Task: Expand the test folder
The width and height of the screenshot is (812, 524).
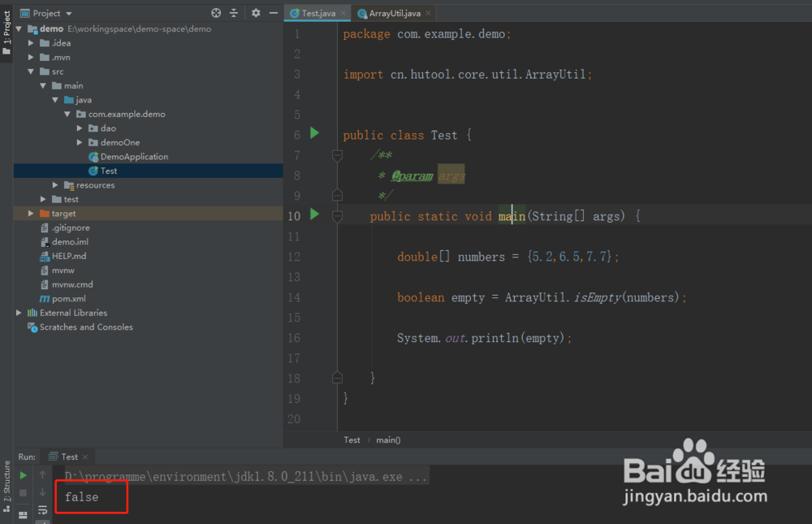Action: point(43,199)
